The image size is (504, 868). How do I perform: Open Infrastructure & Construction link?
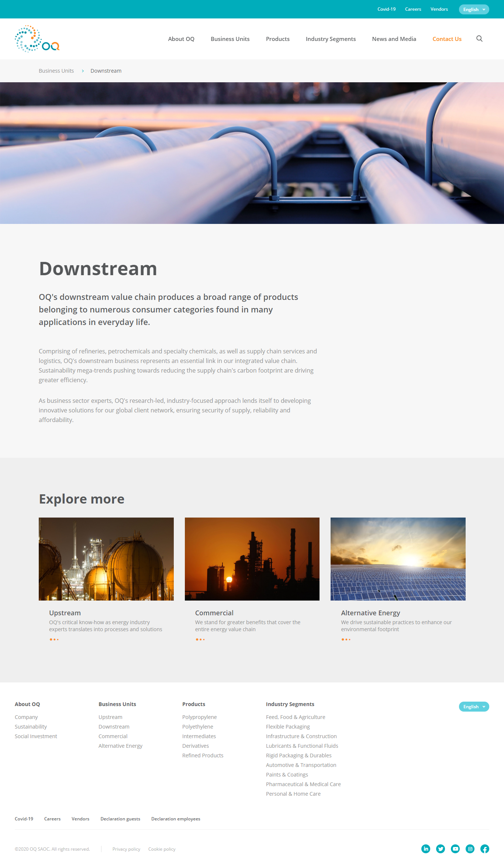[301, 736]
